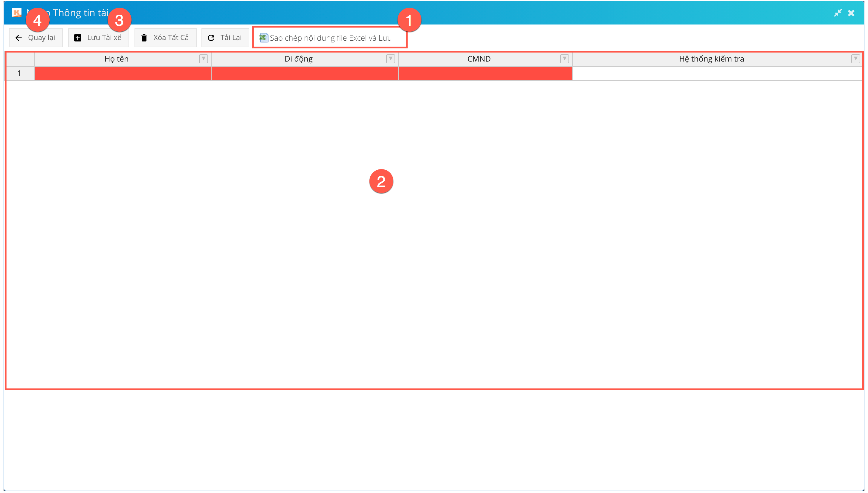Click the app logo in title bar
The image size is (868, 493).
tap(16, 13)
